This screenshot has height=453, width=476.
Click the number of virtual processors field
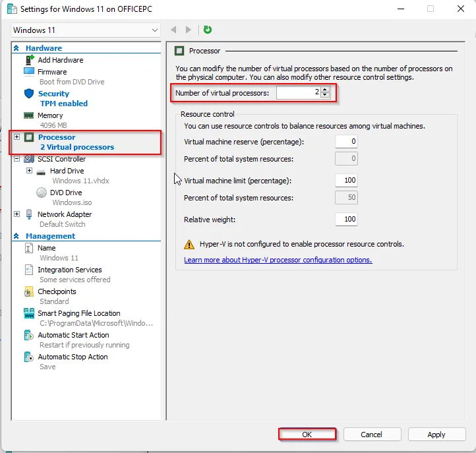pyautogui.click(x=299, y=92)
